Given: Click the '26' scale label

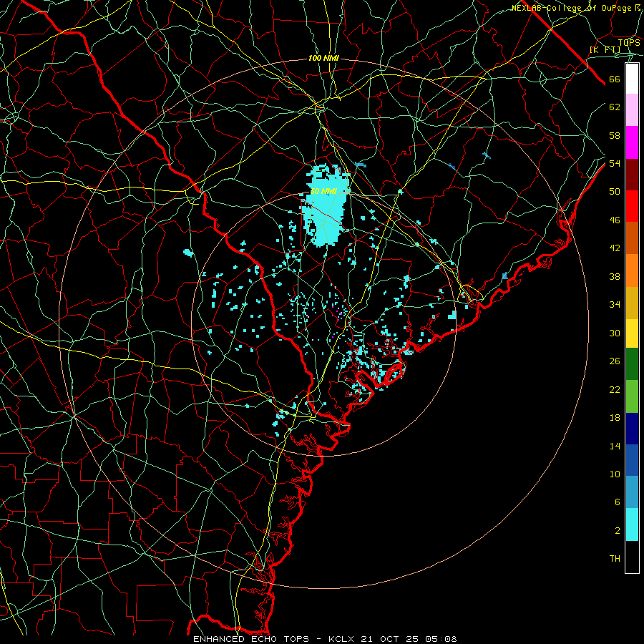Looking at the screenshot, I should [615, 361].
